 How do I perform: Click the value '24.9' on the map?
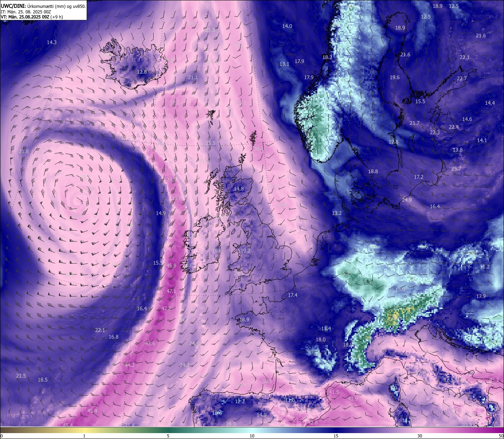[x=407, y=200]
